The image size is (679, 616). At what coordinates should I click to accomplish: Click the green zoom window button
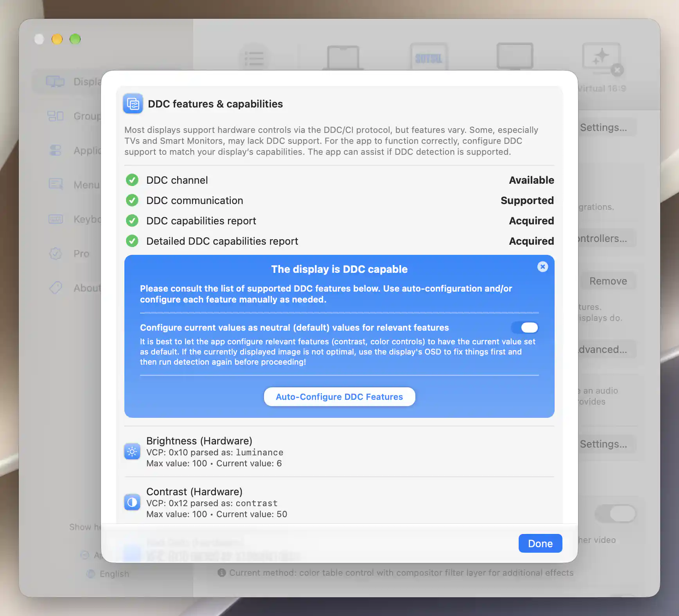75,39
